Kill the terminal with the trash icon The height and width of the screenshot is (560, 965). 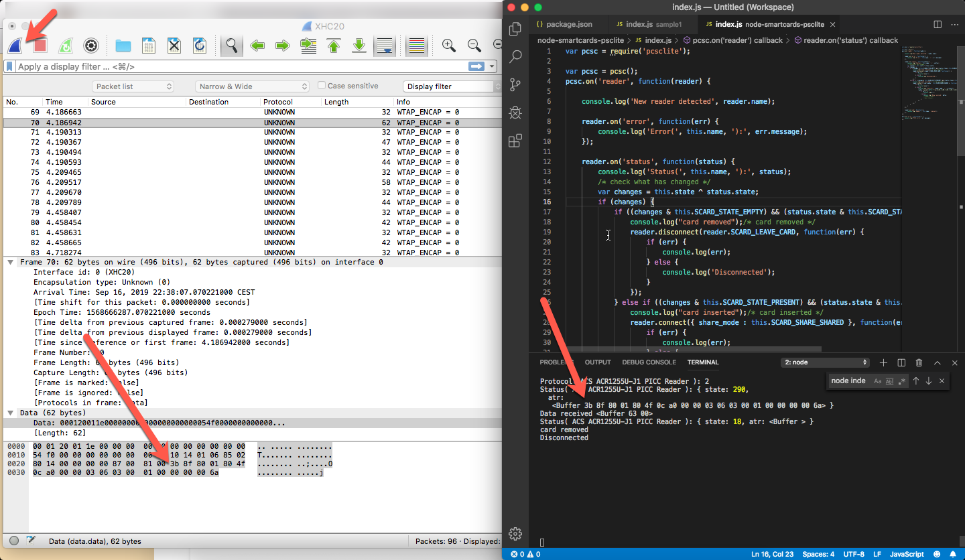919,362
